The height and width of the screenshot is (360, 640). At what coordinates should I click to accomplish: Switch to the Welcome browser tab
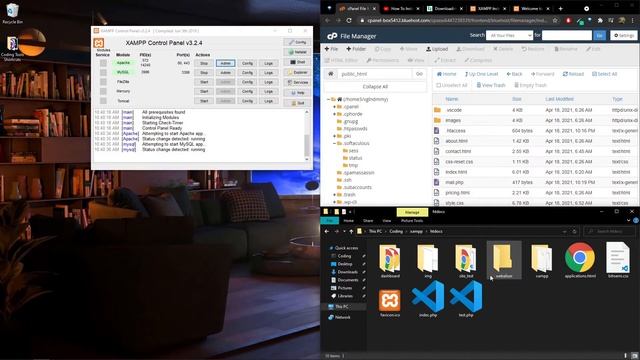tap(532, 8)
